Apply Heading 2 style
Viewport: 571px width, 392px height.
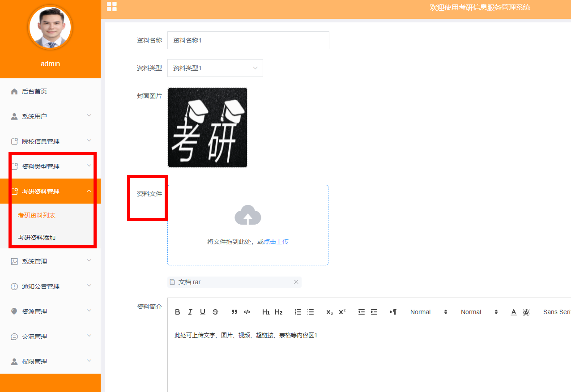tap(278, 312)
